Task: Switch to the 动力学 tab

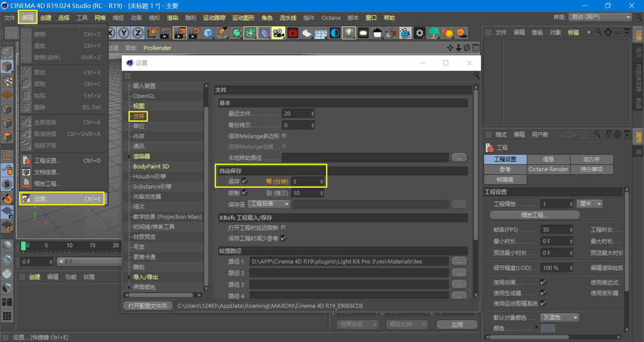Action: click(592, 159)
